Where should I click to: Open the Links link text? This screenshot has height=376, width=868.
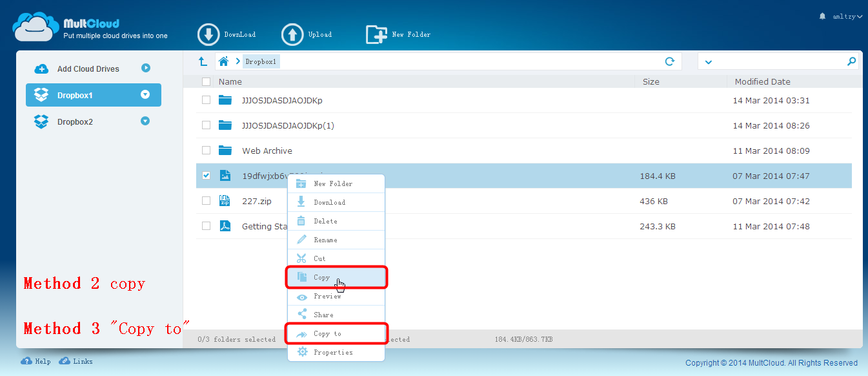(83, 361)
